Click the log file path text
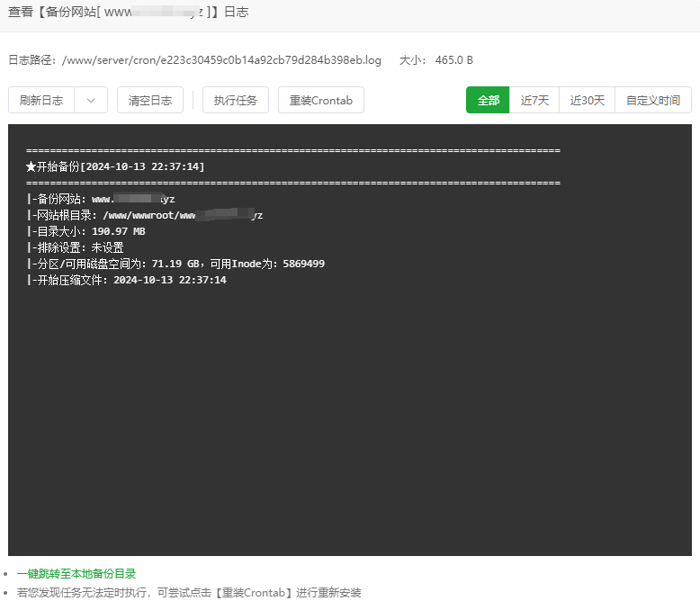 pyautogui.click(x=220, y=60)
